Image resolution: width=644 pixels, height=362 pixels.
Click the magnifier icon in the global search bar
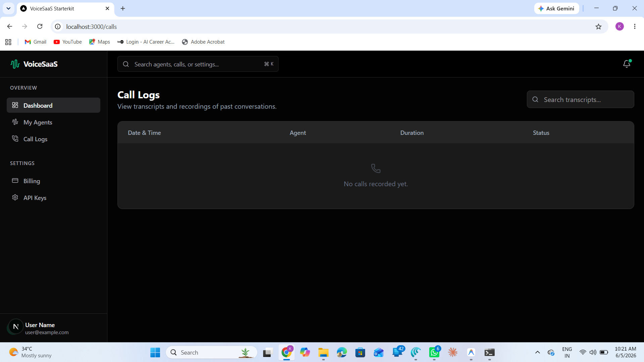point(126,64)
